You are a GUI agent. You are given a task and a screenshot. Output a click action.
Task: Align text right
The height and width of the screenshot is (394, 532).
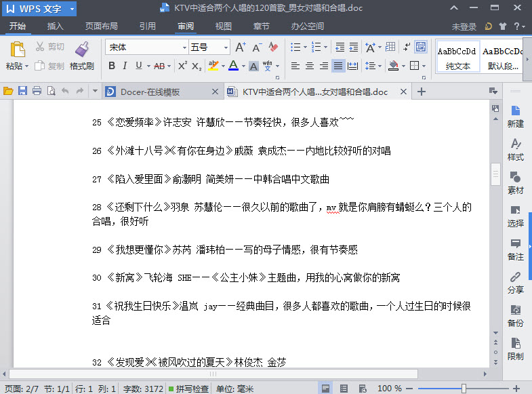(324, 66)
